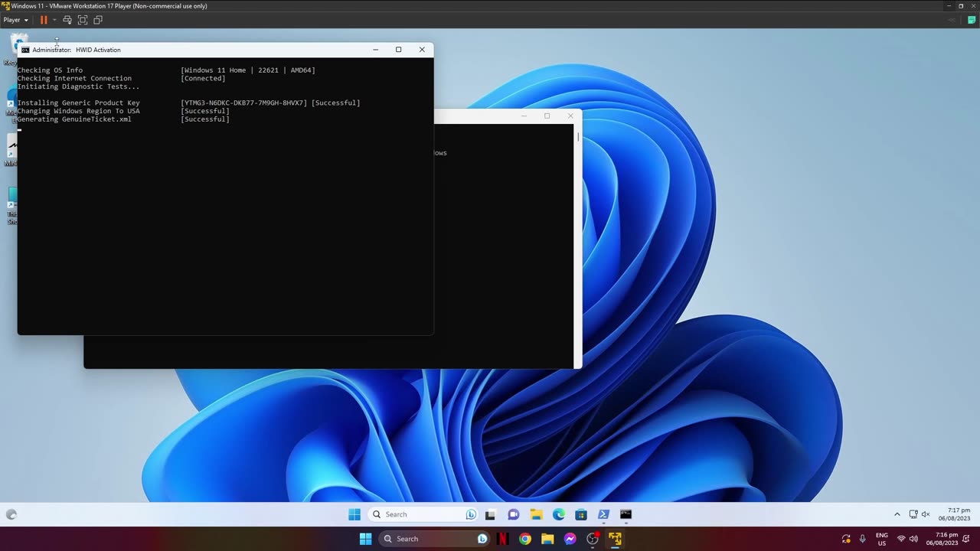Click the microphone icon in host tray
The image size is (980, 551).
coord(862,539)
